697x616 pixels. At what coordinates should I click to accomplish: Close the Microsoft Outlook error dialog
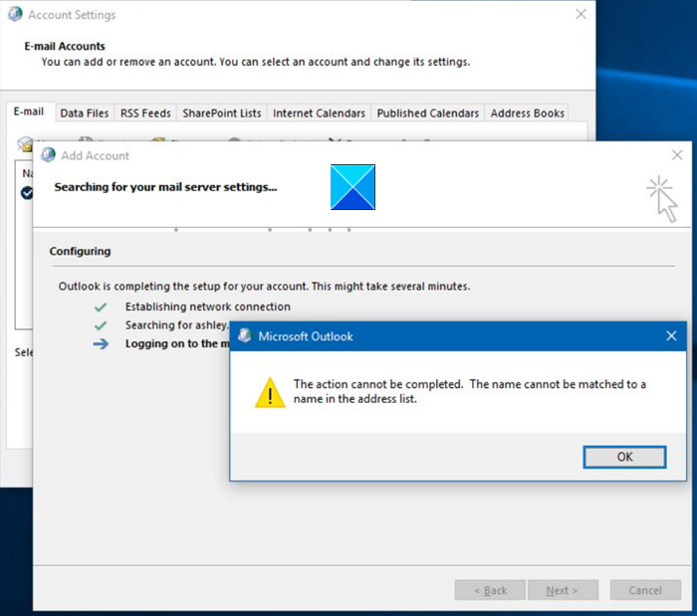(x=671, y=335)
